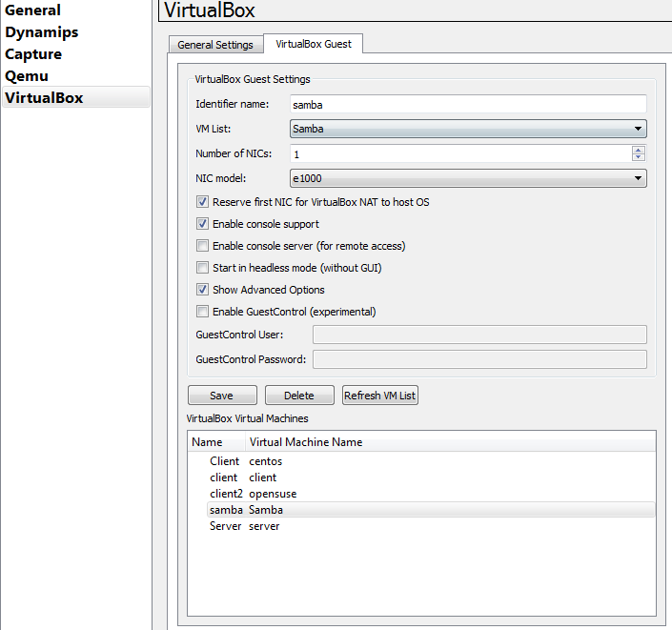672x630 pixels.
Task: Select Qemu in the sidebar
Action: click(x=27, y=76)
